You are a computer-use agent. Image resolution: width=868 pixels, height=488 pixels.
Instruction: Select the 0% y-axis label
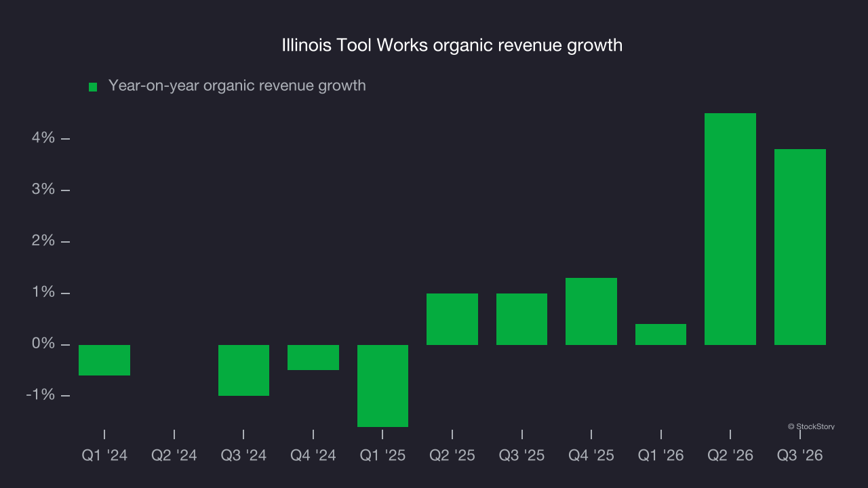pyautogui.click(x=43, y=344)
